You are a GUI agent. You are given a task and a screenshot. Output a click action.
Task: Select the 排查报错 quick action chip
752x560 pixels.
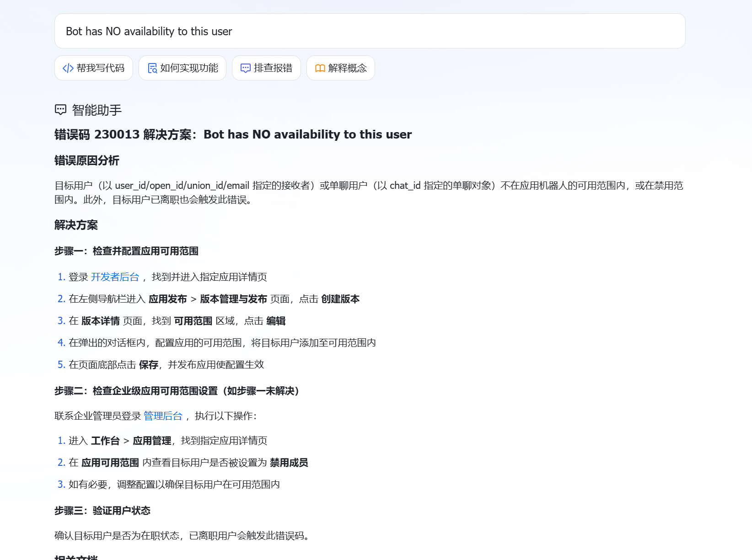(266, 68)
